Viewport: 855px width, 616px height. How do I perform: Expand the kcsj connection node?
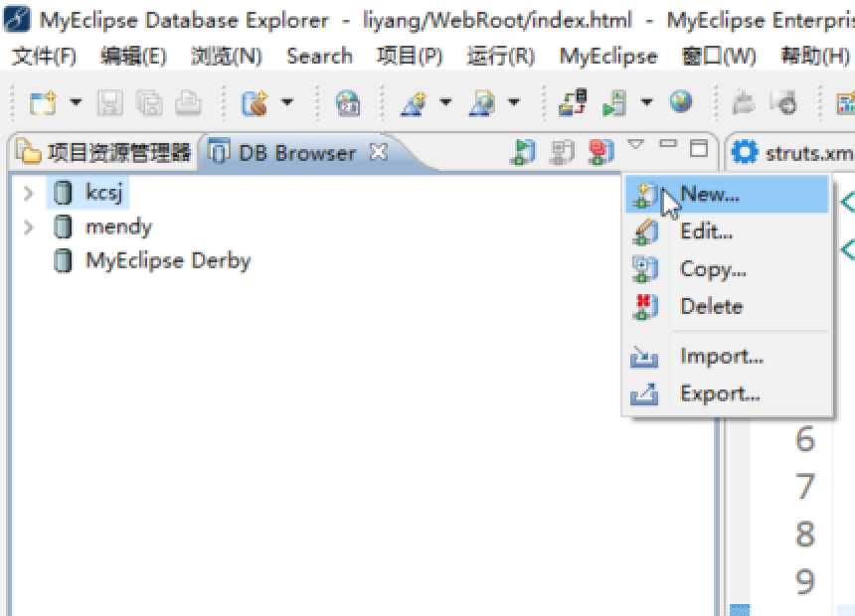(x=29, y=193)
